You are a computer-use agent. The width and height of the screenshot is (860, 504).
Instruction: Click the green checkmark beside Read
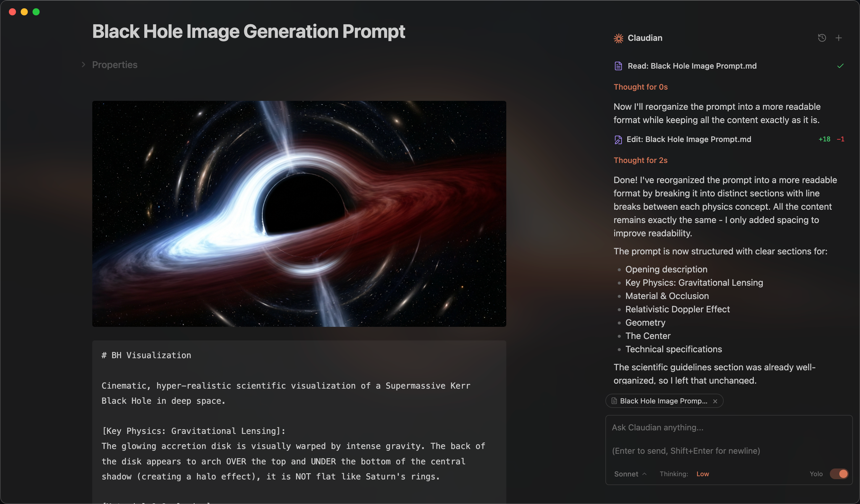(x=840, y=66)
